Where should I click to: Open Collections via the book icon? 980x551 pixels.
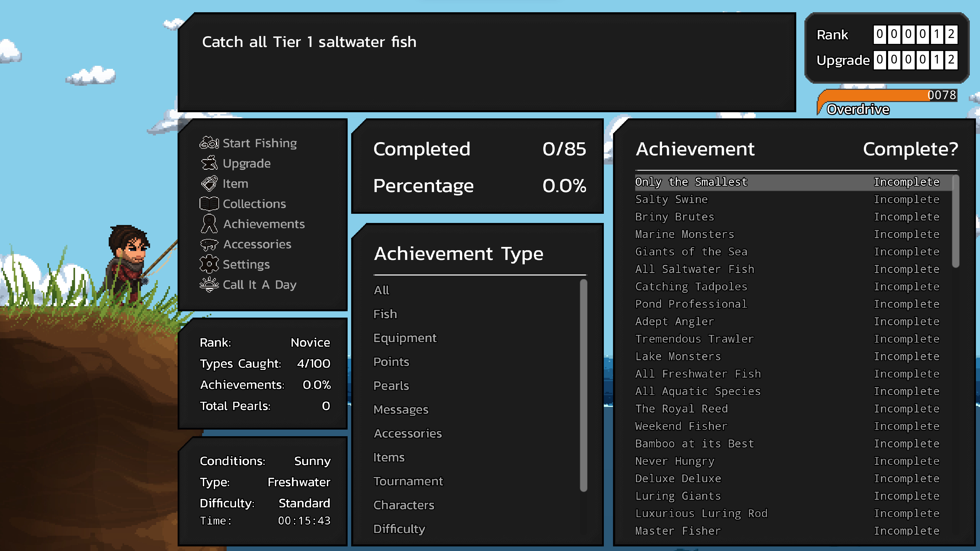coord(254,204)
